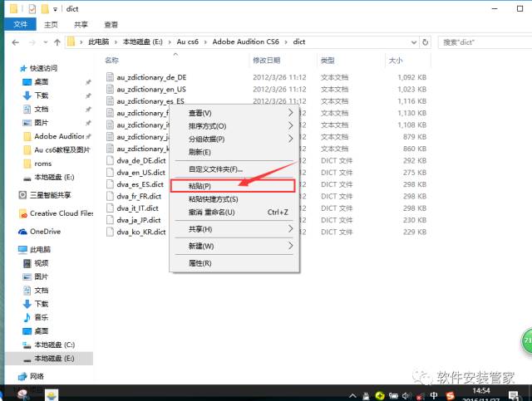Click the search "dict" input box

click(478, 42)
